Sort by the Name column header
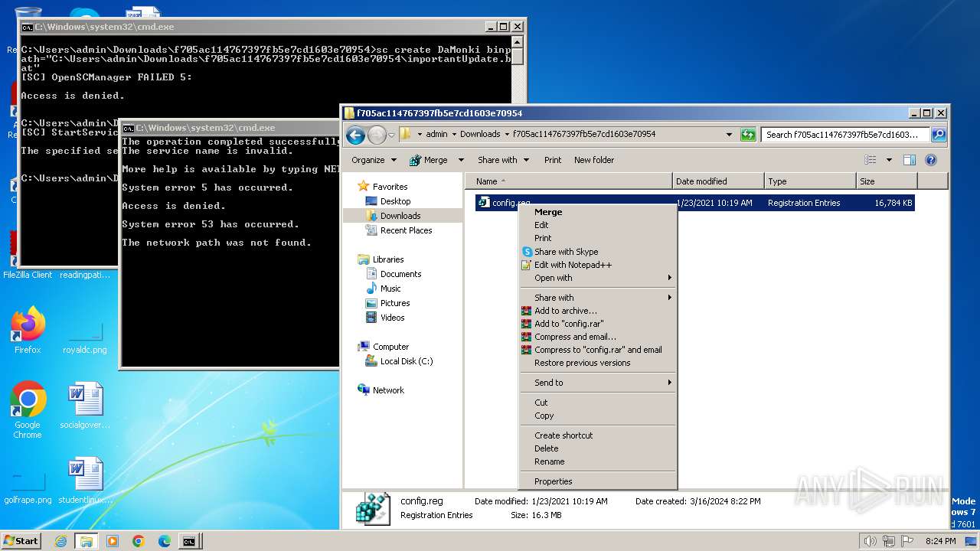Viewport: 980px width, 551px height. (x=569, y=181)
